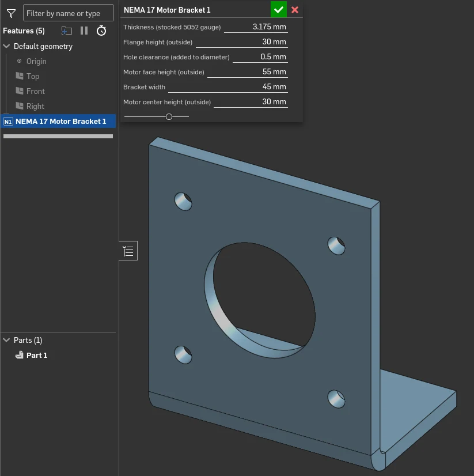The height and width of the screenshot is (476, 474).
Task: Edit Motor center height value 30 mm
Action: 251,101
